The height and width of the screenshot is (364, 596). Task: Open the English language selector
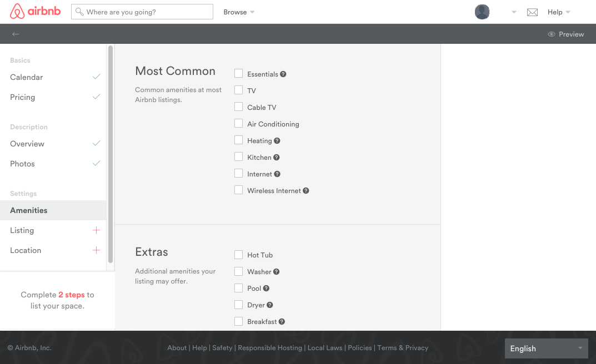pos(546,348)
